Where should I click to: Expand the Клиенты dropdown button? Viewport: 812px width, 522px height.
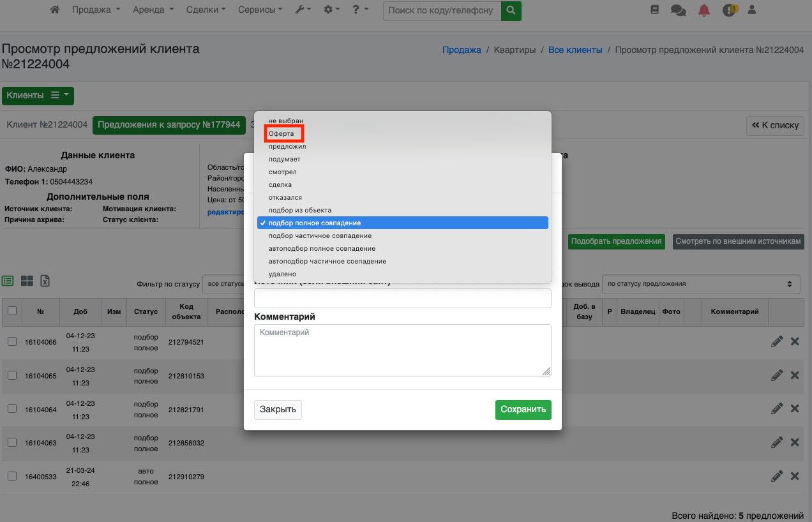pos(38,96)
